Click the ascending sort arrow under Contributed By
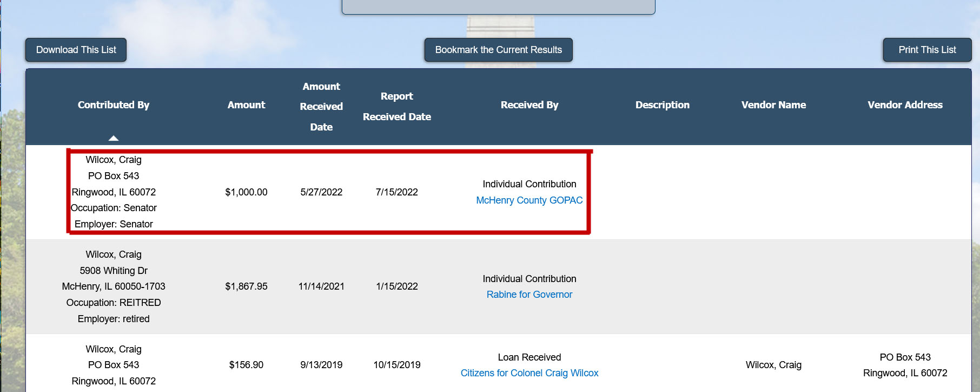 (113, 138)
